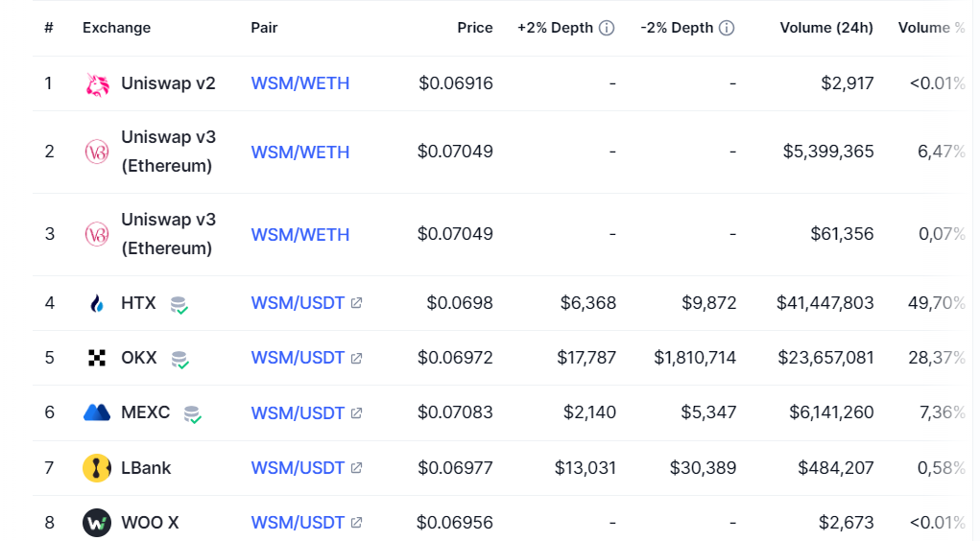
Task: Click the +2% Depth info icon
Action: coord(607,28)
